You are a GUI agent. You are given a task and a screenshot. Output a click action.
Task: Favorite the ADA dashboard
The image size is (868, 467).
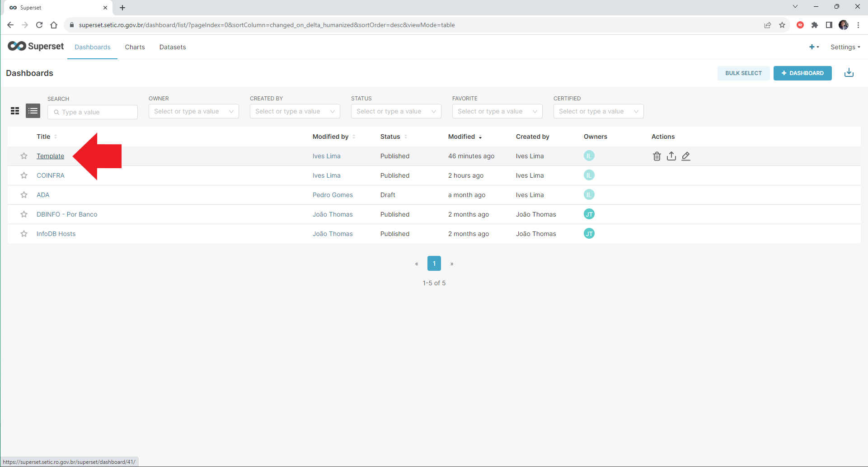pos(24,195)
